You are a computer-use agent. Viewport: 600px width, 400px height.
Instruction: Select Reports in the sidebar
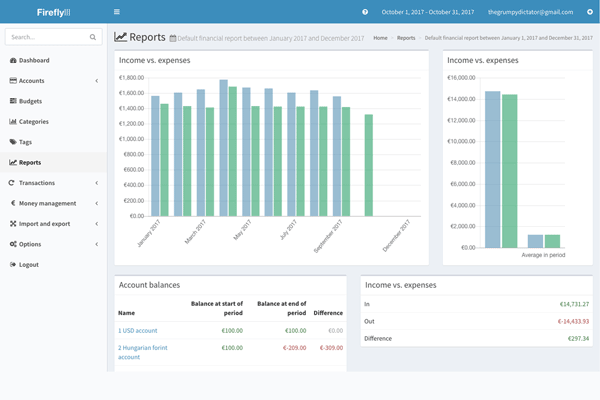pyautogui.click(x=30, y=162)
